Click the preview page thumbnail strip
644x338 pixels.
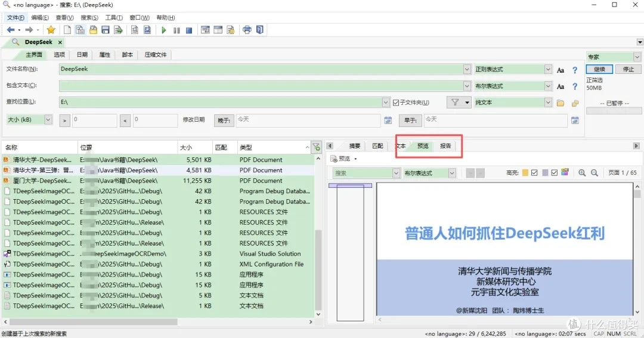[351, 252]
